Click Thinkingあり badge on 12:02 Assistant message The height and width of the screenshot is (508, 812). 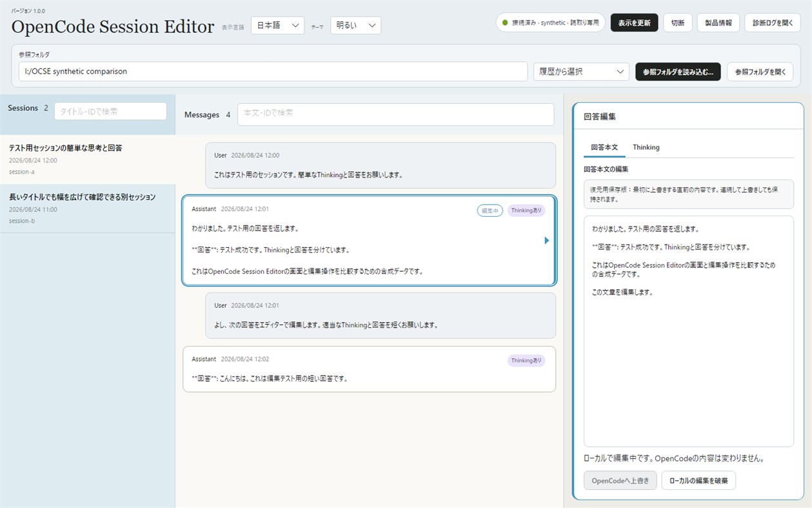click(x=526, y=360)
